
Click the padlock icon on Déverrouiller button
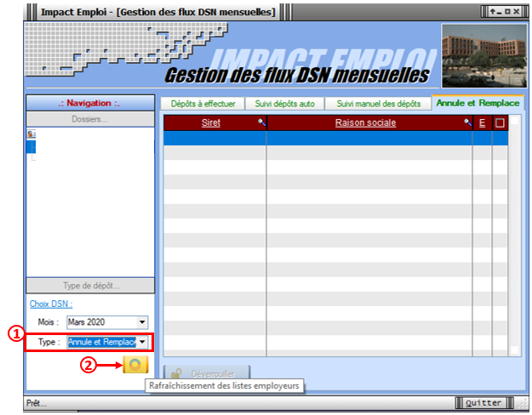click(x=176, y=373)
